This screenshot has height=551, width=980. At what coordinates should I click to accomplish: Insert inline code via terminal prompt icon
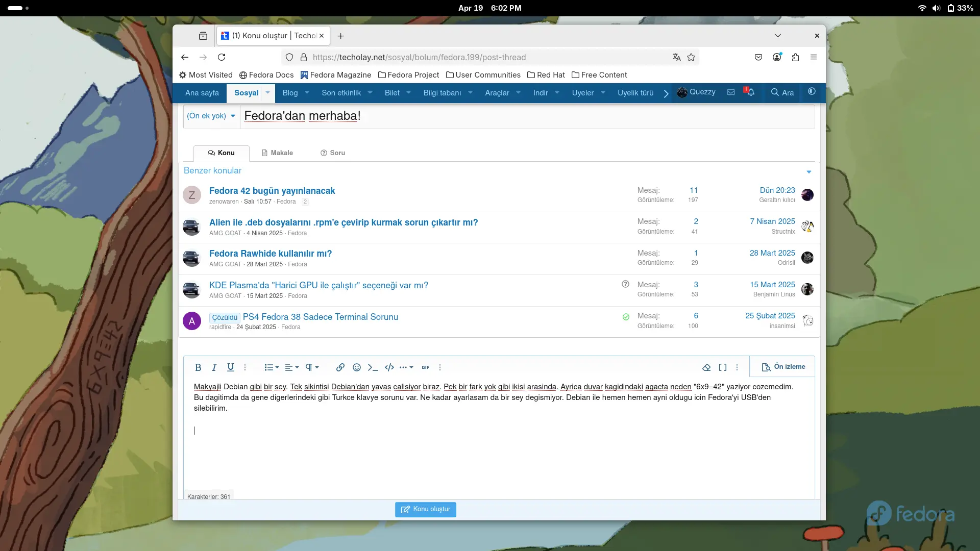click(x=373, y=367)
